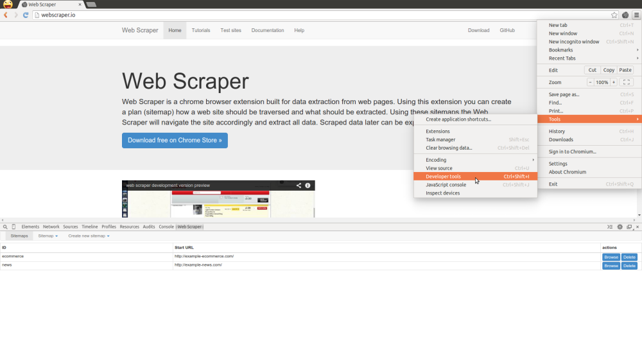Open Task manager from Tools submenu
Screen dimensions: 642x364
(x=475, y=139)
